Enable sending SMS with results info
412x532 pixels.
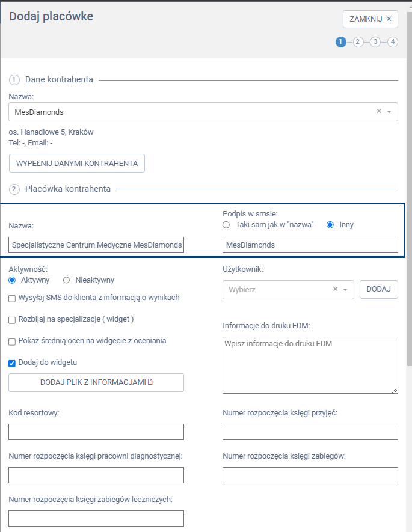[12, 298]
